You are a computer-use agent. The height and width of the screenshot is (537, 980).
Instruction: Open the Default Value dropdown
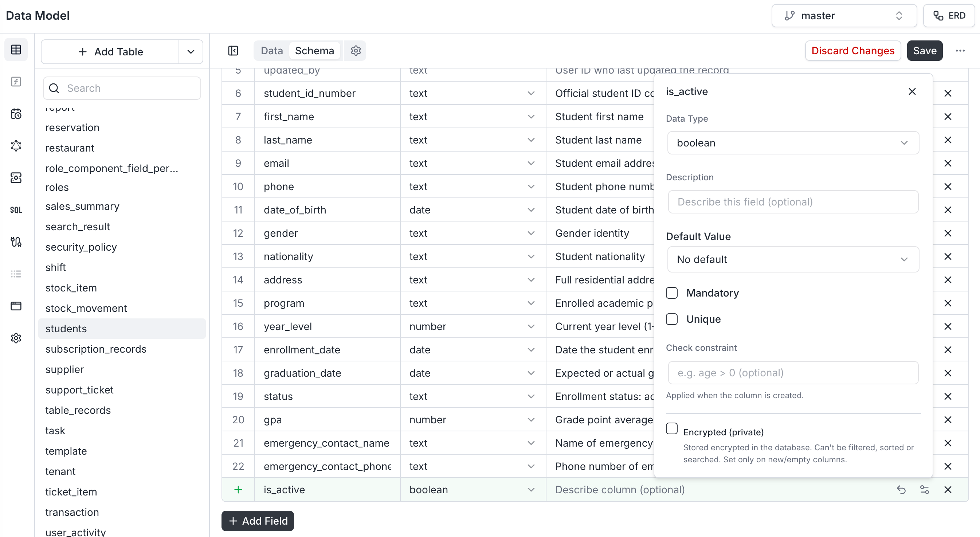793,259
